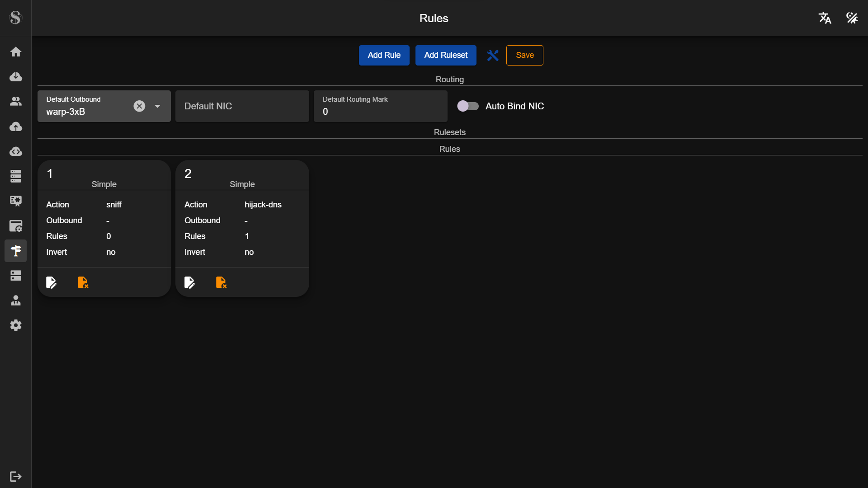Click Add Ruleset button
Image resolution: width=868 pixels, height=488 pixels.
pos(446,55)
